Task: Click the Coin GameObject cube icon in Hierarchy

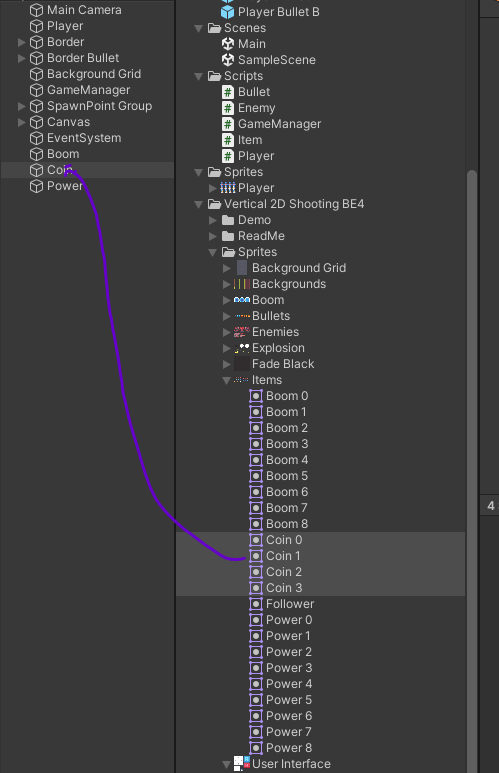Action: (36, 170)
